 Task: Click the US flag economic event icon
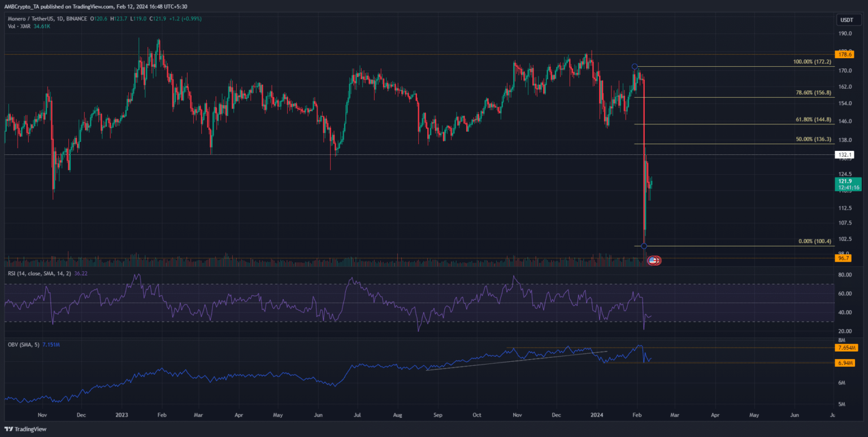(653, 261)
